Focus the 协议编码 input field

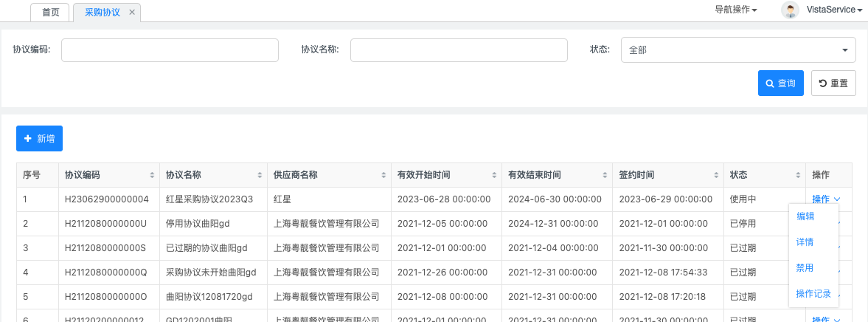(170, 50)
